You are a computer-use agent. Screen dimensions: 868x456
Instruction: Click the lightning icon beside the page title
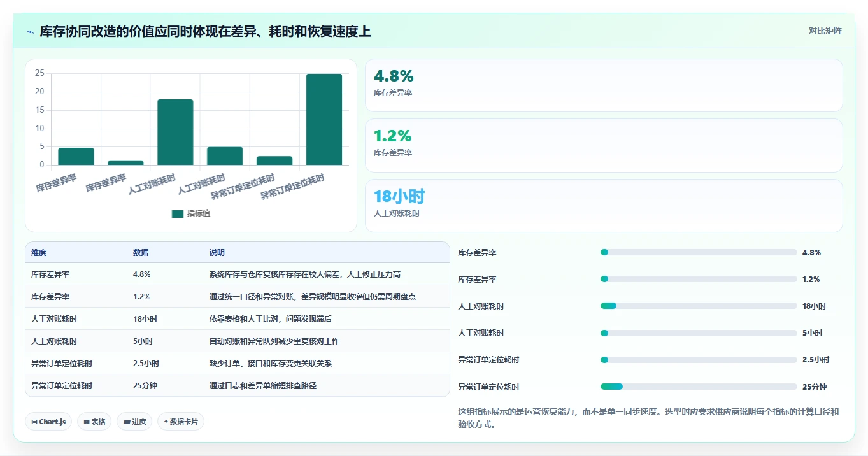click(x=31, y=32)
